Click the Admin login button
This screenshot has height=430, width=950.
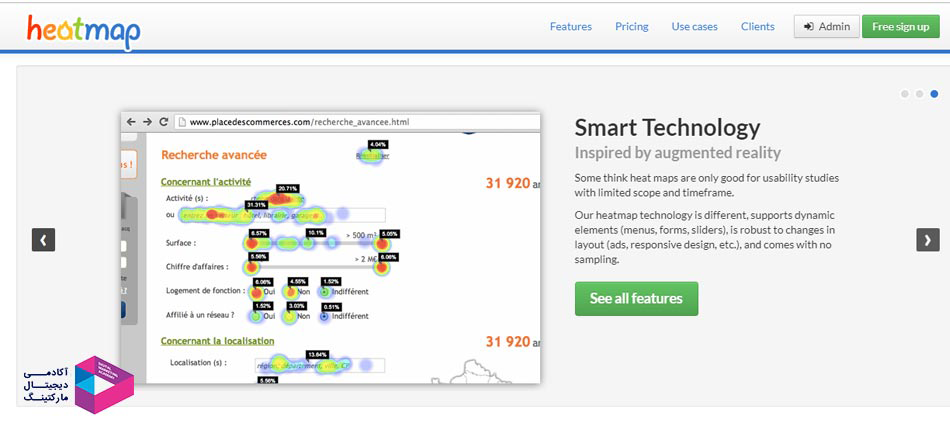[826, 27]
